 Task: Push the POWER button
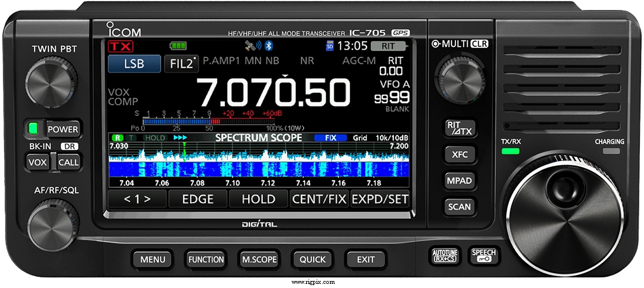pyautogui.click(x=63, y=129)
